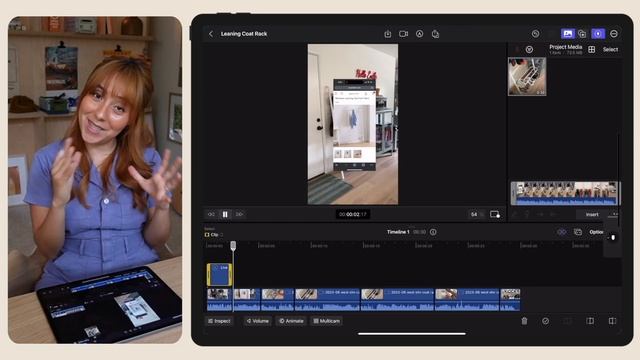Viewport: 640px width, 360px height.
Task: Open the Inspect tab
Action: (219, 321)
